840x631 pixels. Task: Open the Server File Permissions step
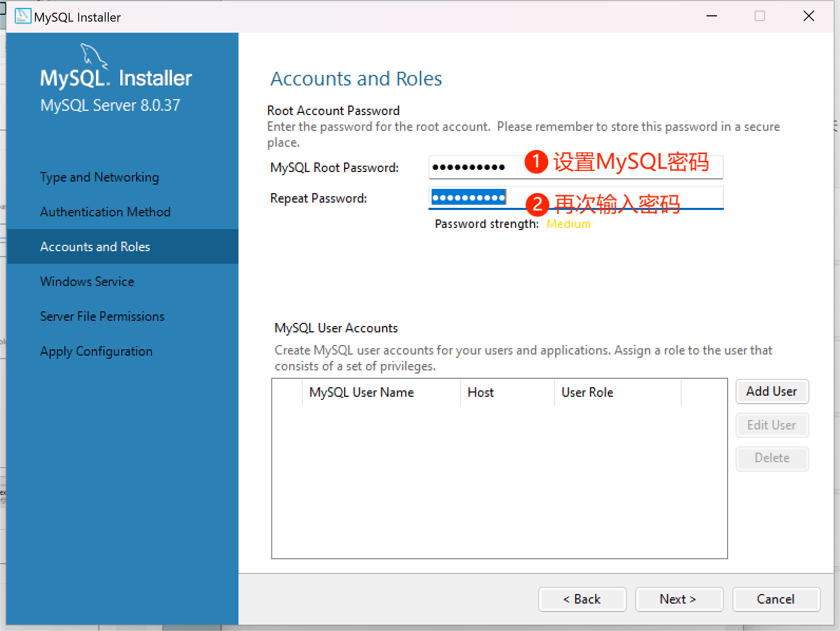pos(102,317)
